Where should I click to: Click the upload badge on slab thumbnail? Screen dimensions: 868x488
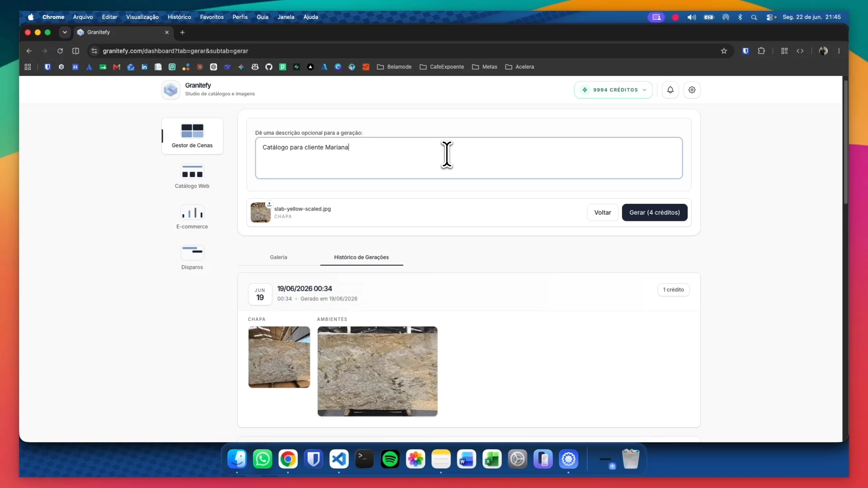point(269,204)
